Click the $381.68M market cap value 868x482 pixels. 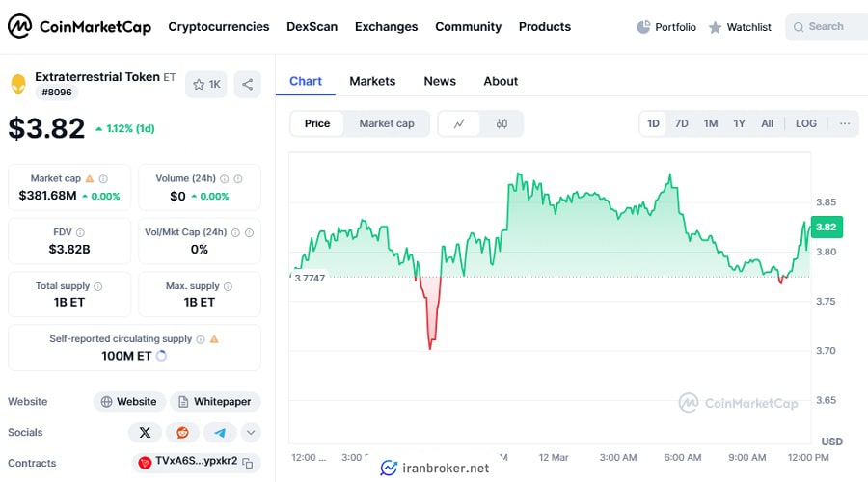tap(47, 196)
